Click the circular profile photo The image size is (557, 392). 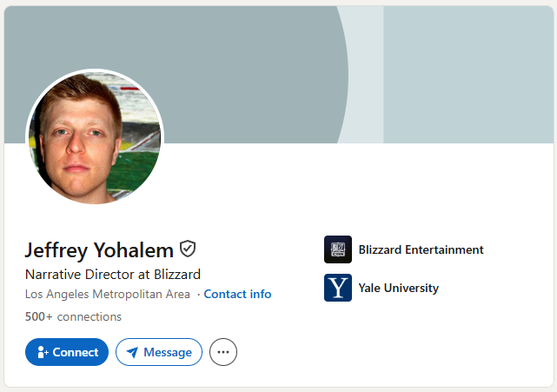pos(94,138)
